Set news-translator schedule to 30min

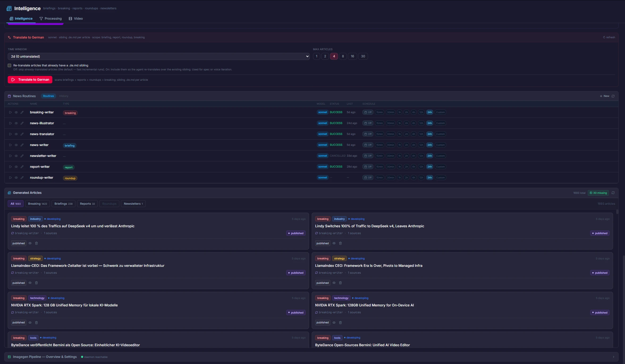tap(390, 134)
